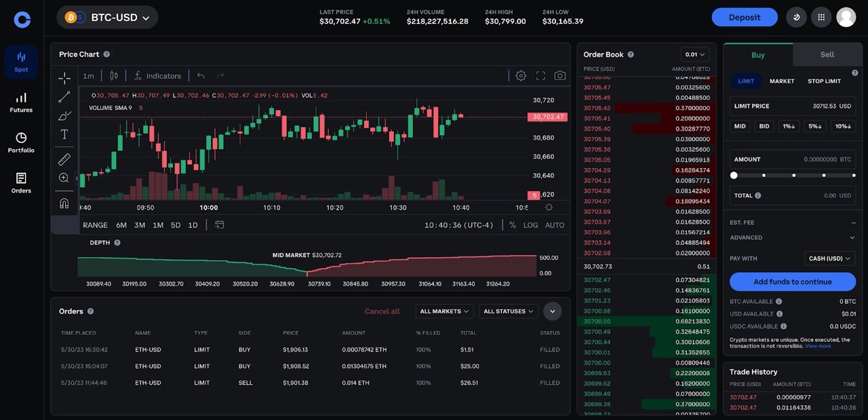Switch to the Sell tab
The image size is (868, 420).
click(x=827, y=55)
